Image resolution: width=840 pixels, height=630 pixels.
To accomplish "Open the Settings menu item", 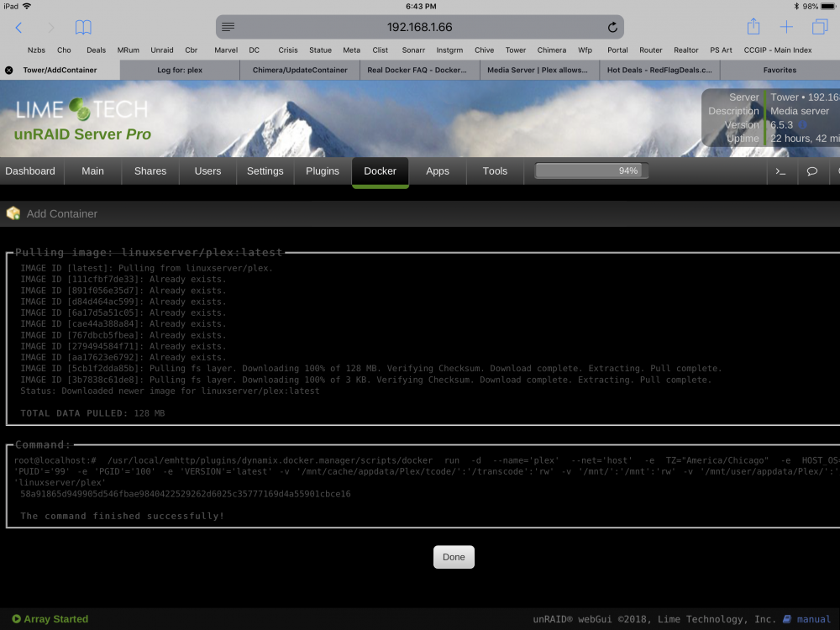I will coord(265,171).
